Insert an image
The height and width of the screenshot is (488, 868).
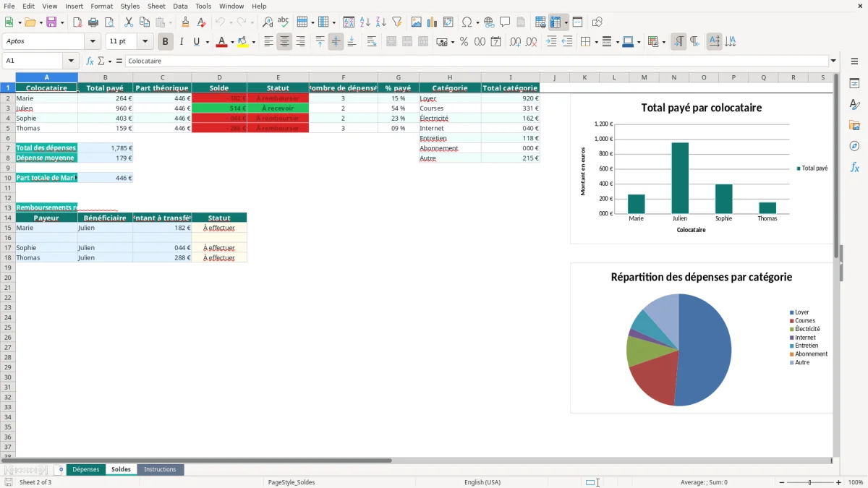click(x=417, y=22)
